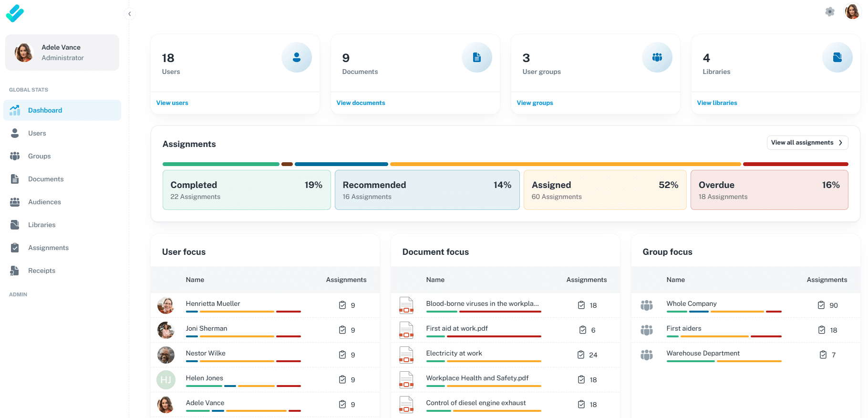Open the Adele Vance Administrator profile card
Image resolution: width=868 pixels, height=418 pixels.
click(62, 52)
